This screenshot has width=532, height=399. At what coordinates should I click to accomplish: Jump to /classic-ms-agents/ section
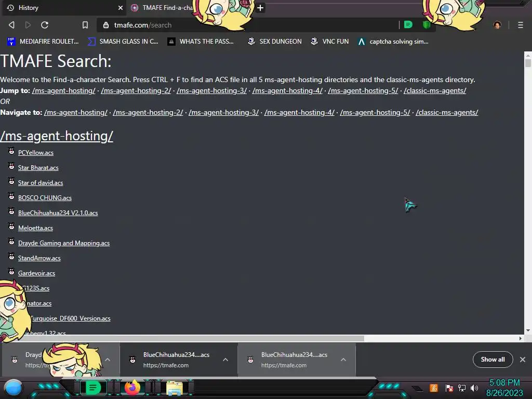point(435,90)
